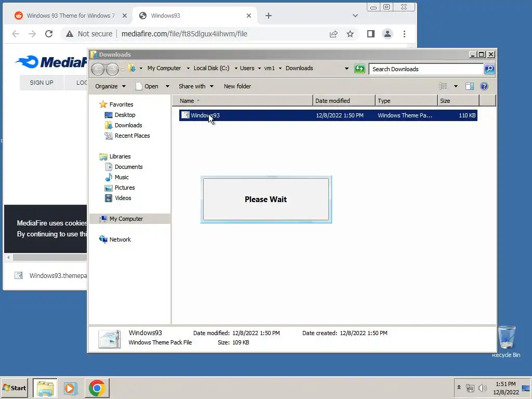Image resolution: width=532 pixels, height=399 pixels.
Task: Click the Explorer back navigation button
Action: pos(98,69)
